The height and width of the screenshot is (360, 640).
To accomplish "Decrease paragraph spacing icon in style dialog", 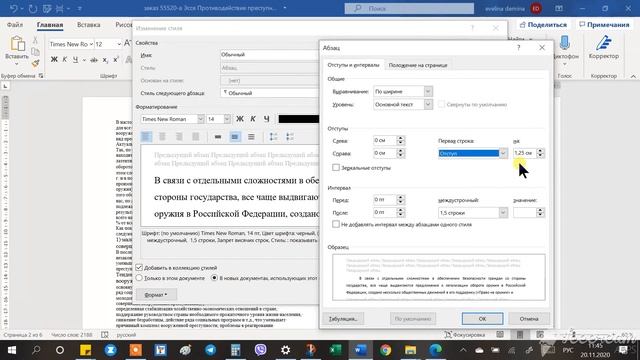I will (290, 137).
